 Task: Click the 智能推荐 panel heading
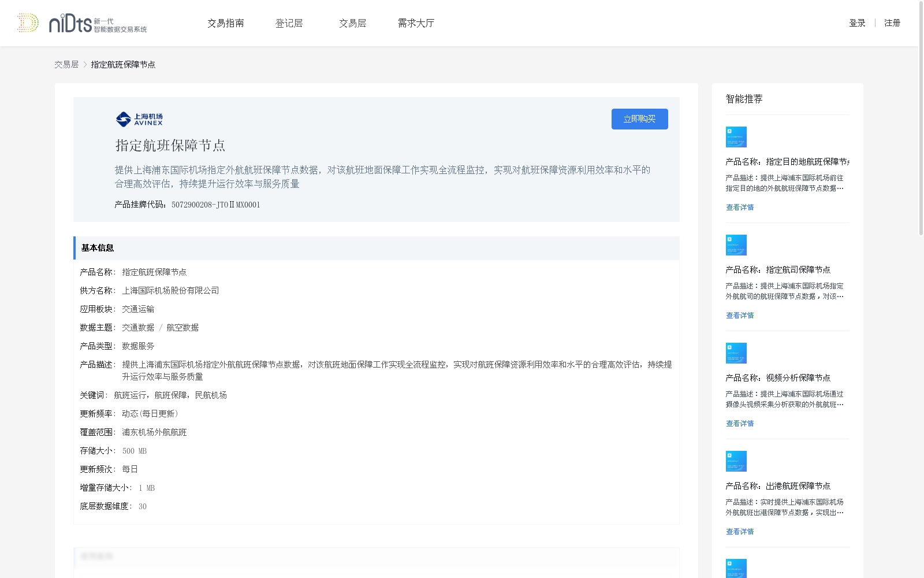point(744,99)
